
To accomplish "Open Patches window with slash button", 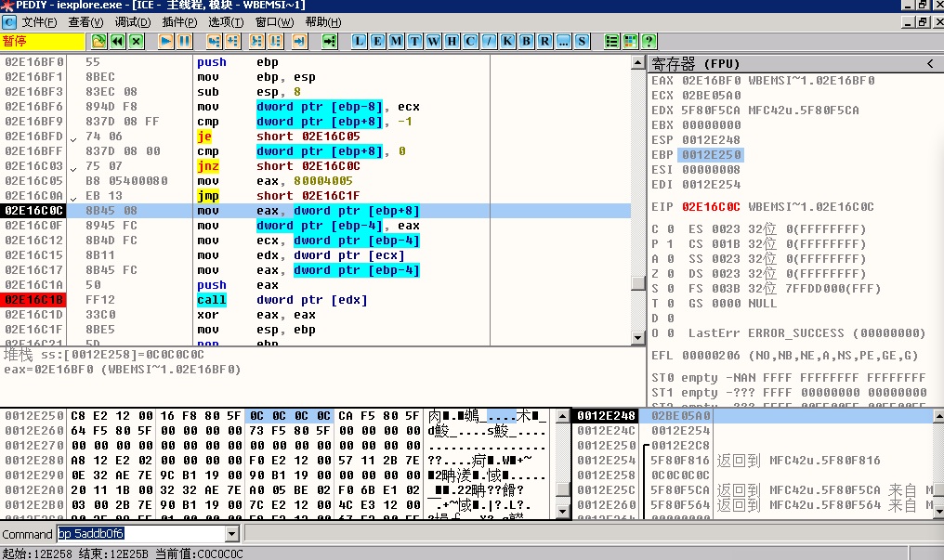I will [x=490, y=41].
